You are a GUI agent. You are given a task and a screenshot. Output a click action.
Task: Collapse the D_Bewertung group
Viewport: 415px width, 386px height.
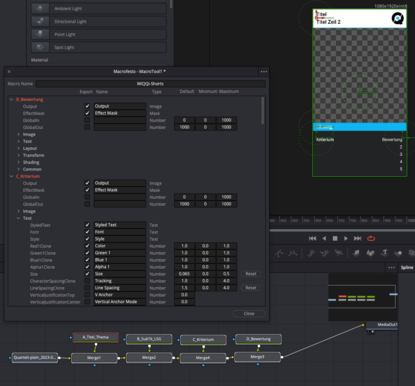[x=12, y=99]
